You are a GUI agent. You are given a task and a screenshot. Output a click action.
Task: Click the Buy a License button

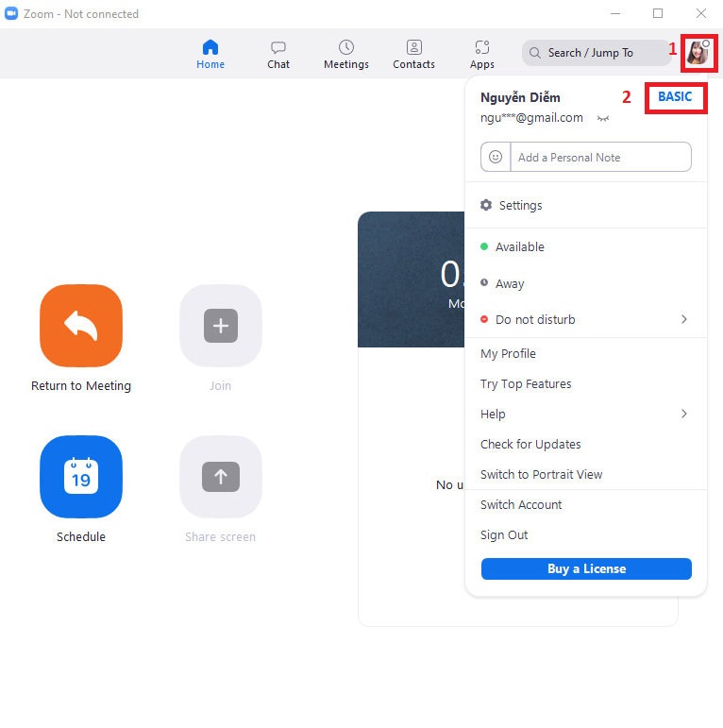point(586,568)
